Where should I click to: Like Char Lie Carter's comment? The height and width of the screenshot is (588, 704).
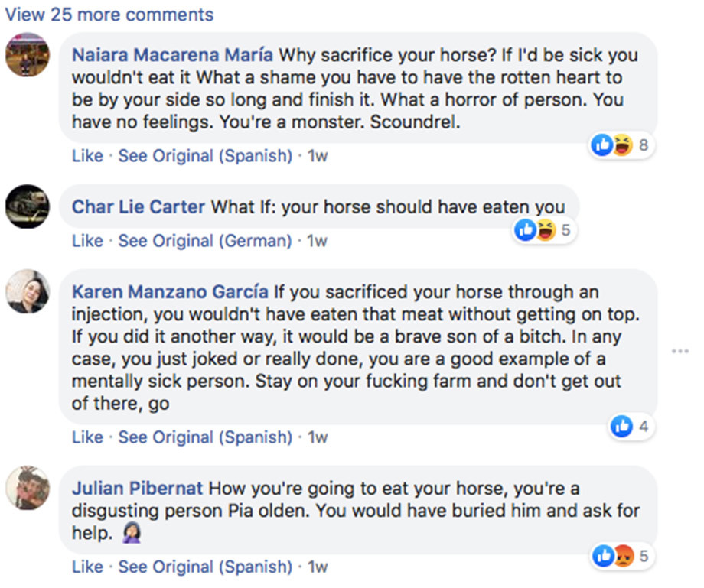click(87, 241)
